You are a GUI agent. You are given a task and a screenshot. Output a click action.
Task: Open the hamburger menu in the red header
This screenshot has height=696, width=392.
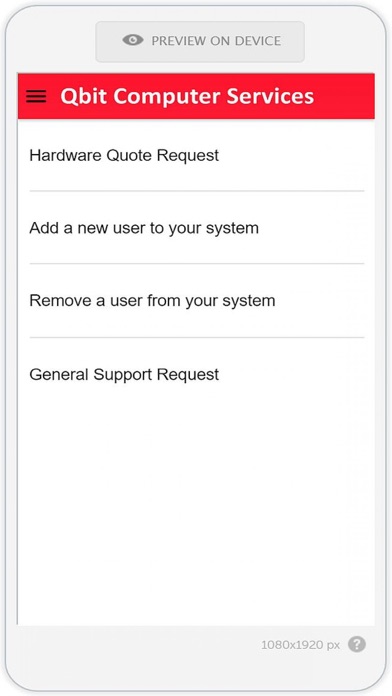click(36, 96)
